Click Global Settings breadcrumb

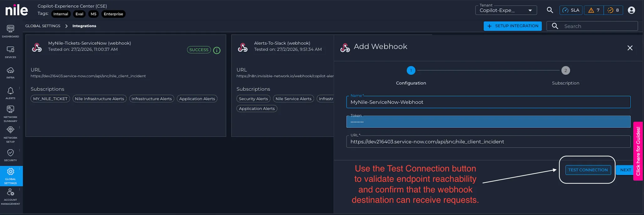(x=43, y=26)
